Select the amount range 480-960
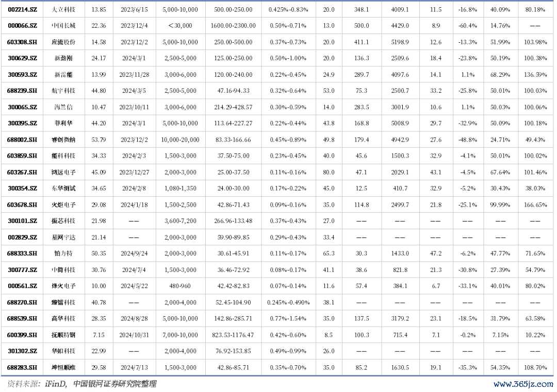Image resolution: width=557 pixels, height=392 pixels. point(180,286)
